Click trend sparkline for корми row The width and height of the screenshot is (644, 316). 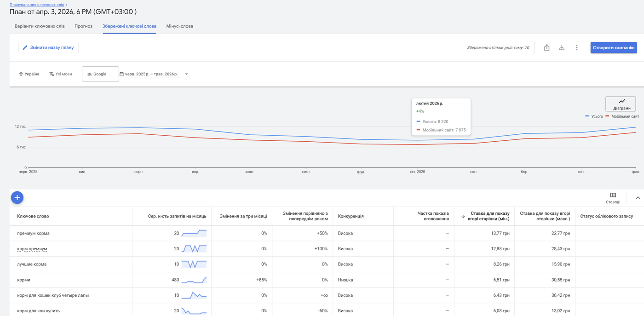coord(194,280)
